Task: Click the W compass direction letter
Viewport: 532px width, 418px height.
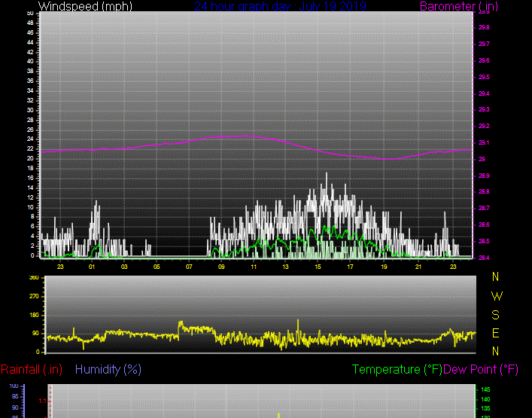Action: tap(495, 296)
